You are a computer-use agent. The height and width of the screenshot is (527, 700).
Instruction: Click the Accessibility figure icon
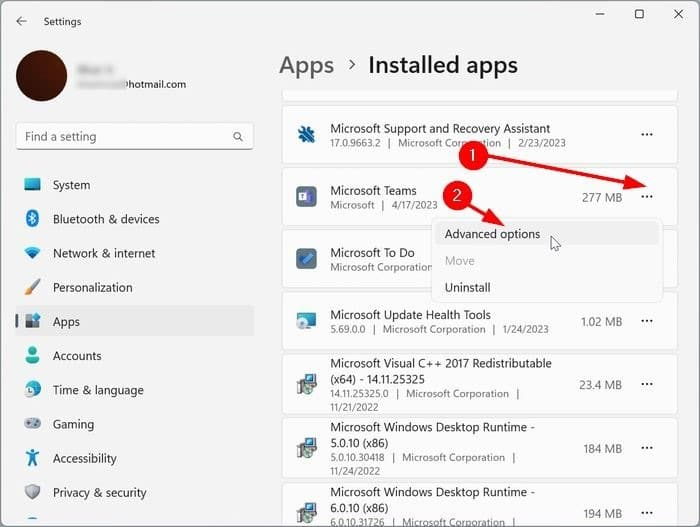tap(32, 457)
